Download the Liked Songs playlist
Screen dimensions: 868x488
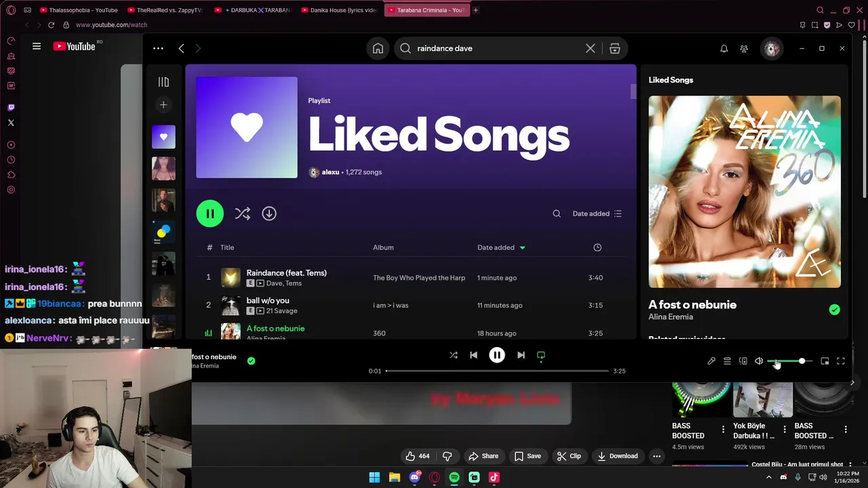269,213
